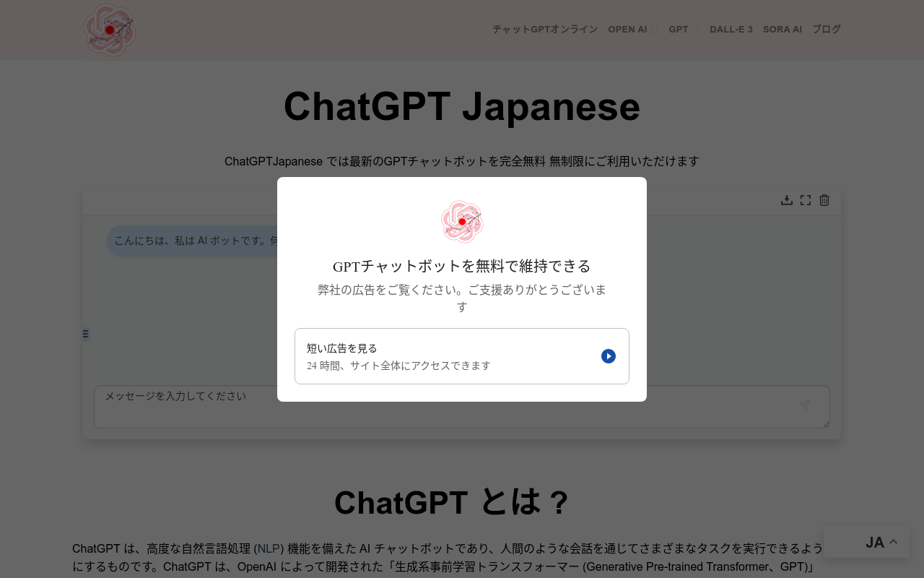
Task: Click the ChatGPT とは？ heading
Action: (453, 502)
